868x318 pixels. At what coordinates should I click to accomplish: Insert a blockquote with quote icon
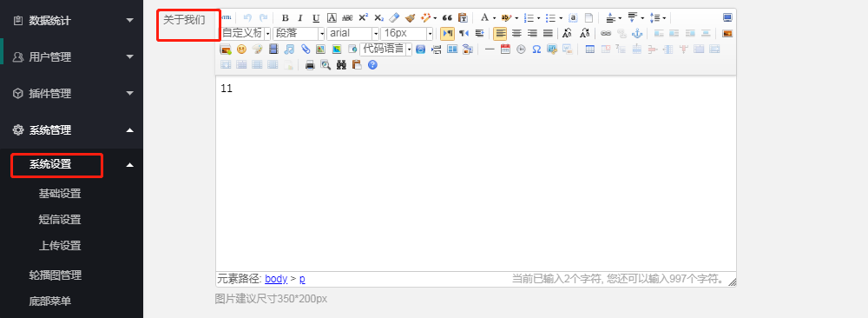tap(447, 17)
